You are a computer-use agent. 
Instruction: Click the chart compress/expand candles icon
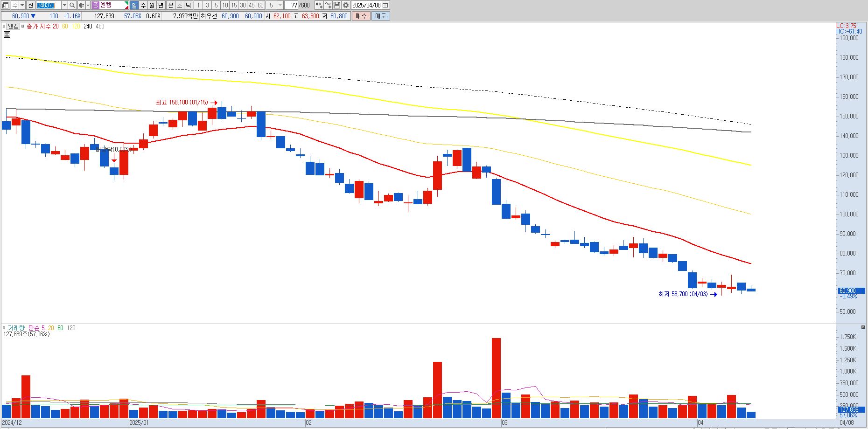[x=319, y=5]
